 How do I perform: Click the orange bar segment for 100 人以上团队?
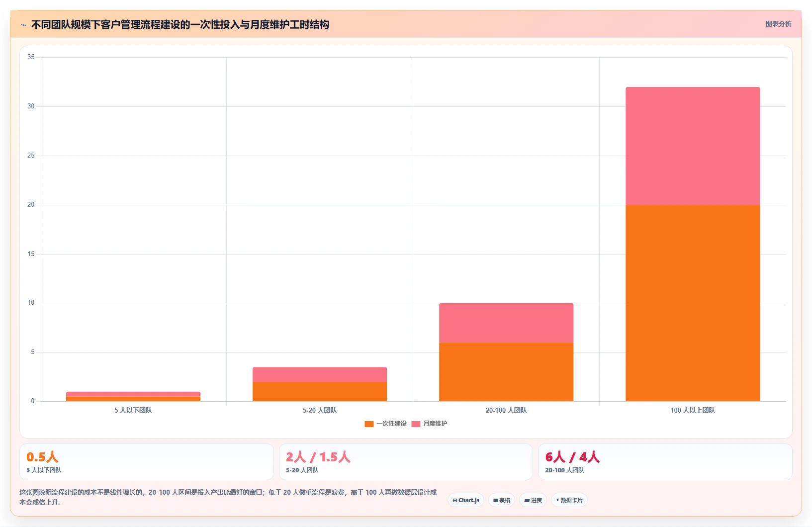(693, 303)
